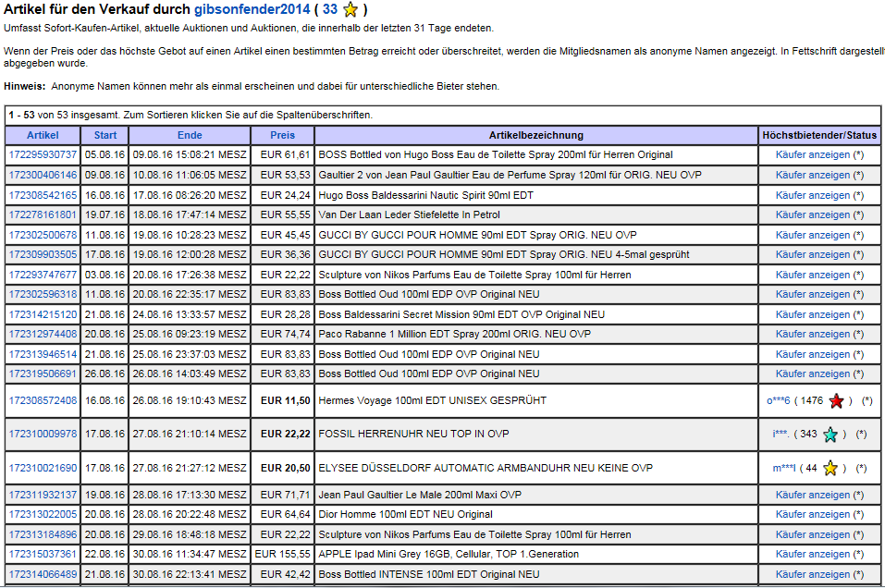Viewport: 885px width, 588px height.
Task: Click the teal star next to bidder i***.
Action: [830, 435]
